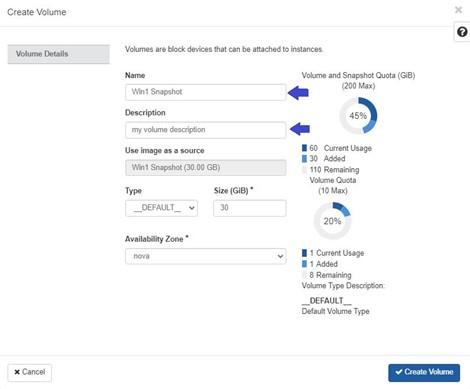470x389 pixels.
Task: Click the 20% volume quota donut chart
Action: [x=332, y=221]
